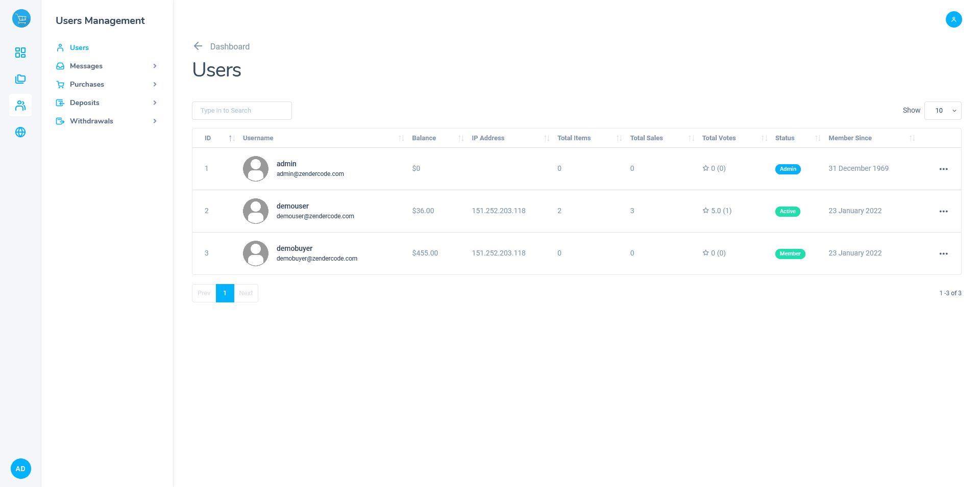Open the Purchases menu item
Viewport: 980px width, 487px height.
(x=87, y=84)
